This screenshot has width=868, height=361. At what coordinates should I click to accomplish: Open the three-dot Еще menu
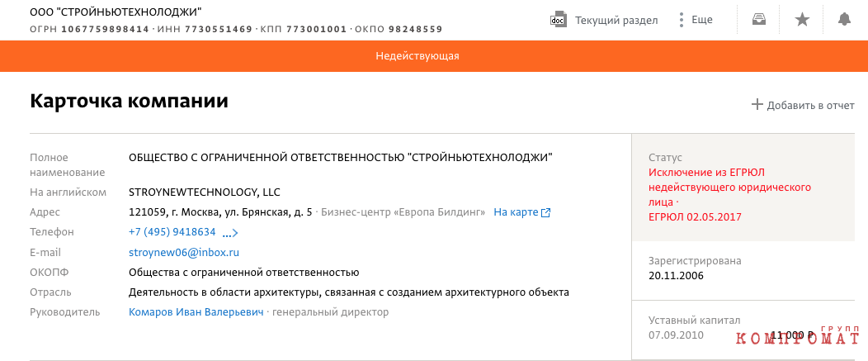tap(681, 20)
